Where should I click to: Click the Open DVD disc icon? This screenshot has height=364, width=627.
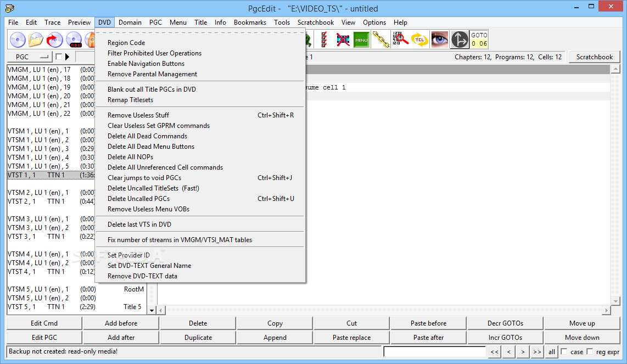pyautogui.click(x=18, y=40)
